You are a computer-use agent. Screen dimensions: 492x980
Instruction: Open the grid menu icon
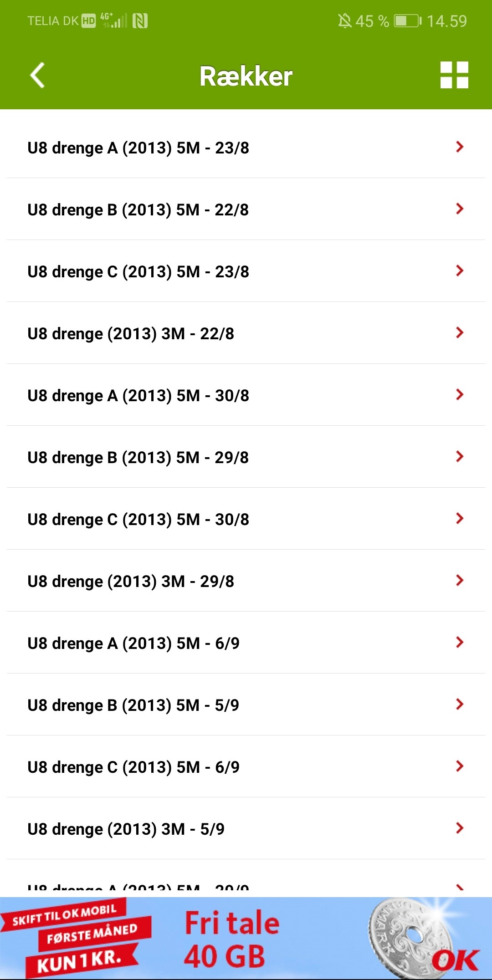[454, 75]
